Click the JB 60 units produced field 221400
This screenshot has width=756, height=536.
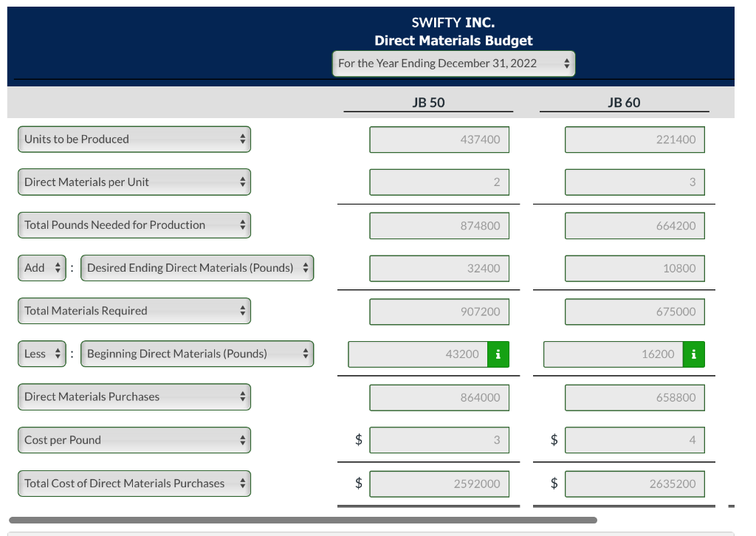635,140
